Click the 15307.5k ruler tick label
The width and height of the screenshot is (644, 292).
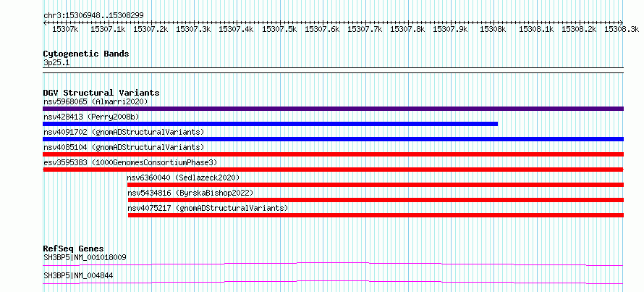279,29
